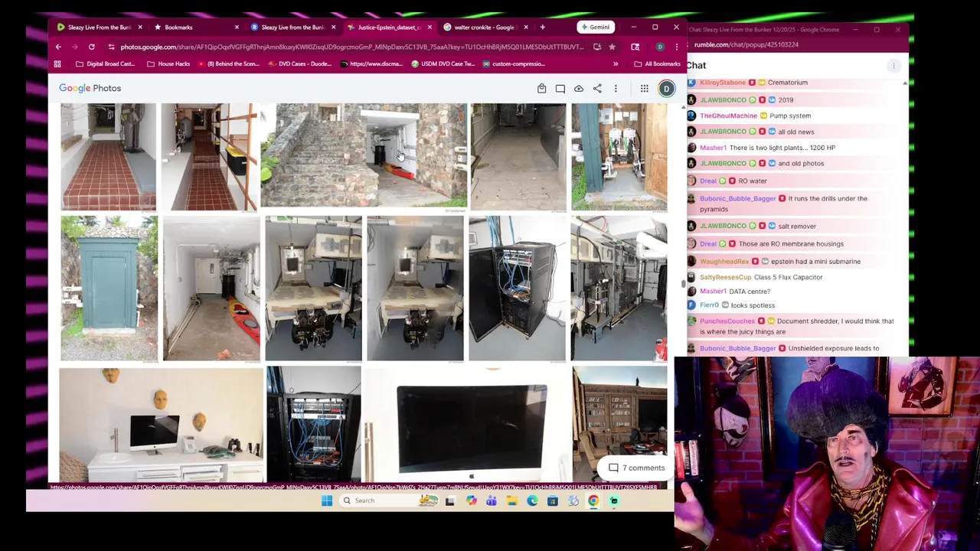This screenshot has width=980, height=551.
Task: Switch to Google Chrome on the taskbar
Action: 593,500
